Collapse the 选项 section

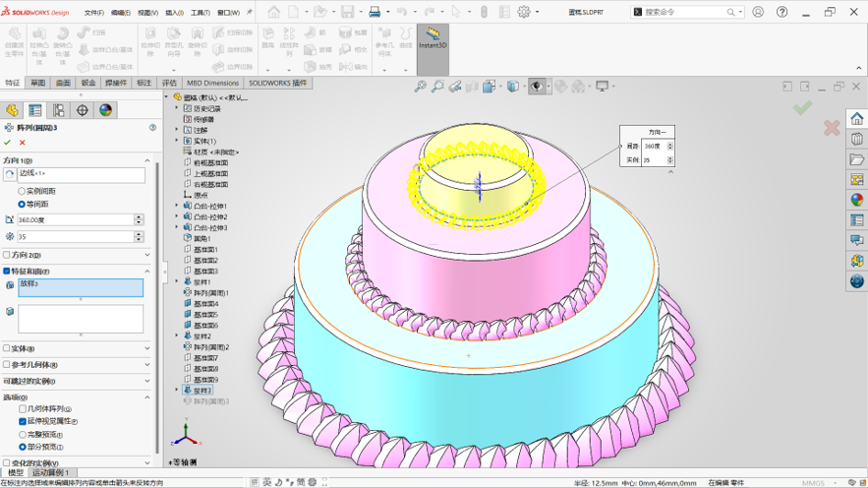pos(147,397)
